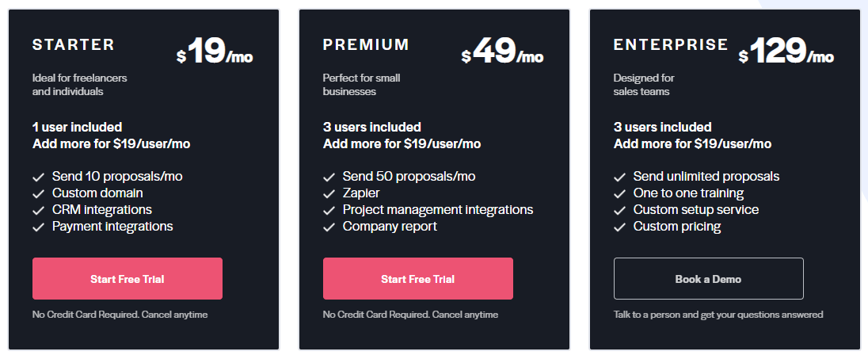Screen dimensions: 868x359
Task: Click checkmark next to Project management integrations
Action: pyautogui.click(x=329, y=211)
